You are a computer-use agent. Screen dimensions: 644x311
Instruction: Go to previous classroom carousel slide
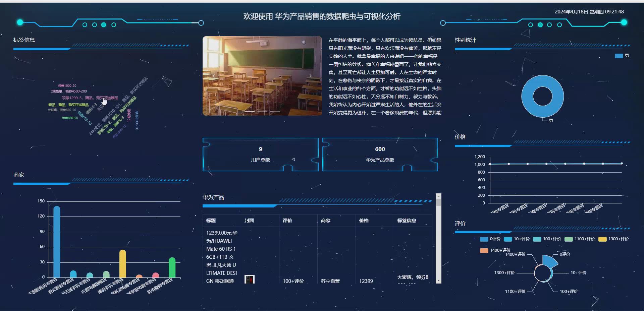(214, 76)
